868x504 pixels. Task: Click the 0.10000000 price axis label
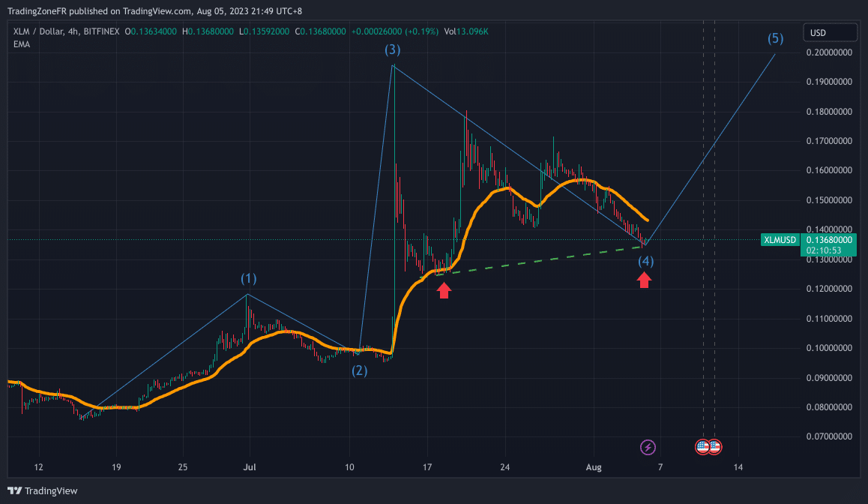tap(829, 348)
